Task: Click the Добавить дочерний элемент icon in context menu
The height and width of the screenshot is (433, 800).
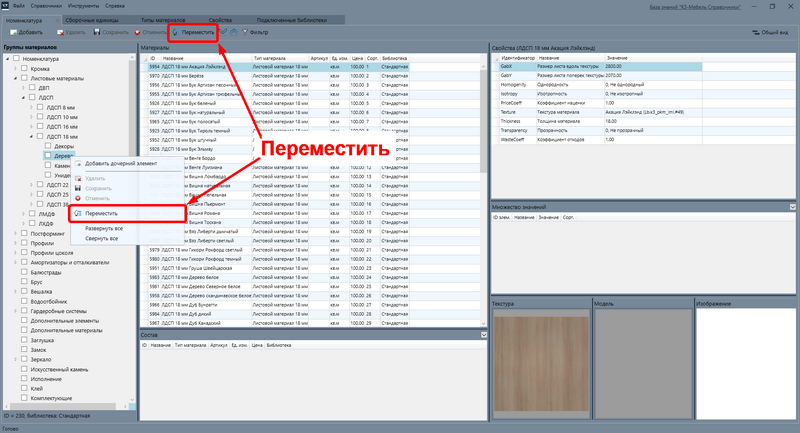Action: [x=78, y=164]
